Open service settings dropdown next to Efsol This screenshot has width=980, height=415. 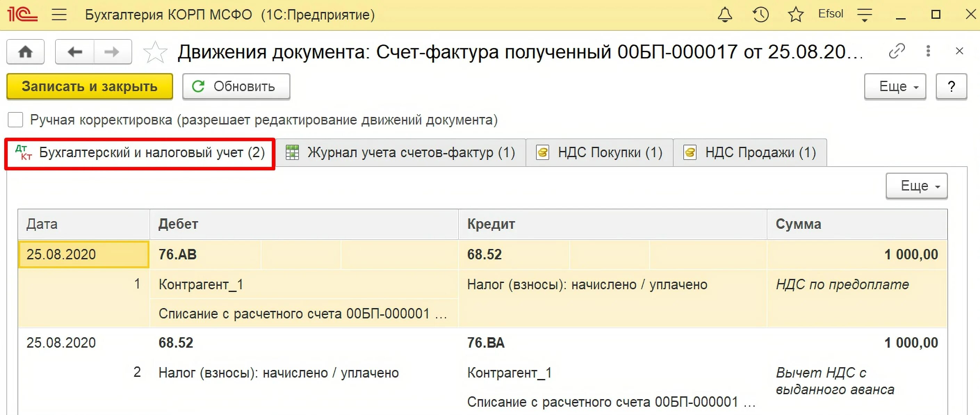tap(864, 15)
